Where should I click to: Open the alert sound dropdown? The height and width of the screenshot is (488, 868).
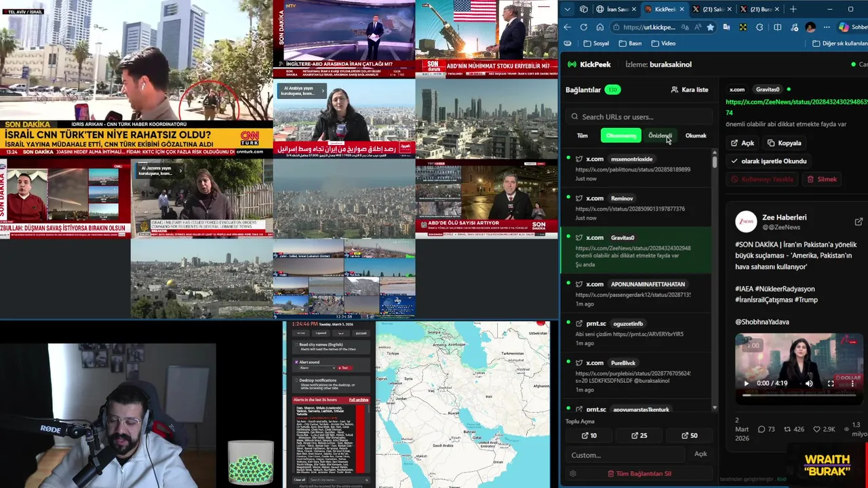point(317,368)
